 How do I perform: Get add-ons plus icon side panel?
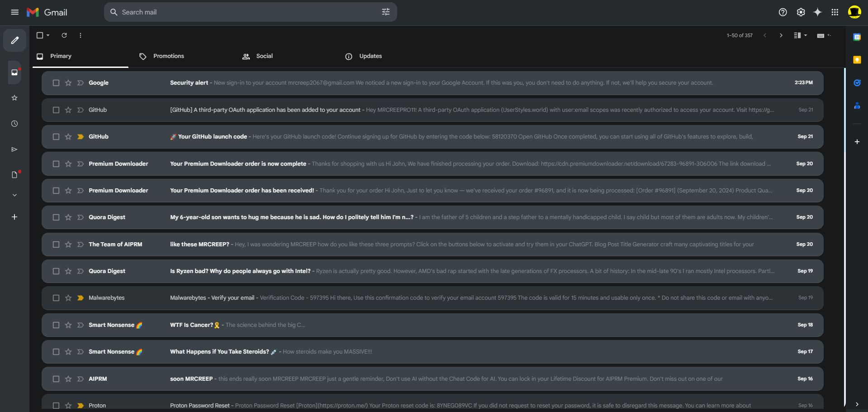click(857, 142)
